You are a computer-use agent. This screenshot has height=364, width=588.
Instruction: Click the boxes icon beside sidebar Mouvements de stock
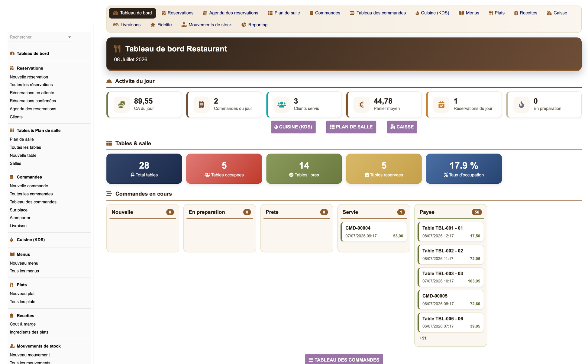click(x=12, y=346)
